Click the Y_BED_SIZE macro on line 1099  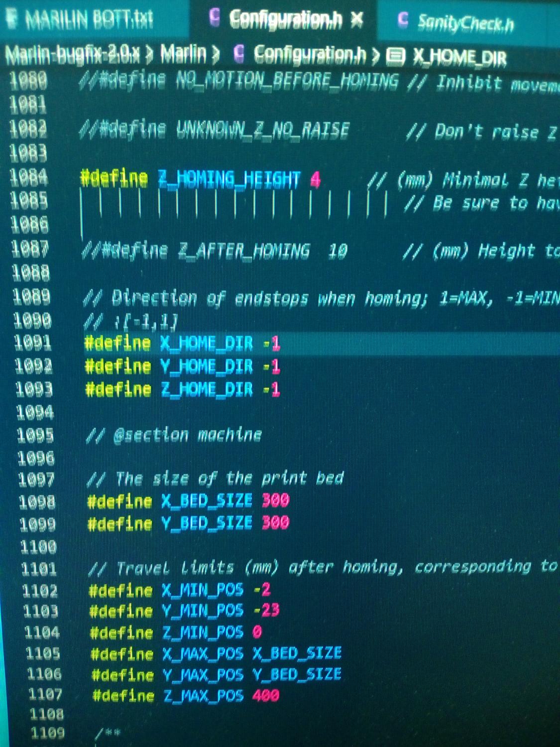(x=207, y=523)
